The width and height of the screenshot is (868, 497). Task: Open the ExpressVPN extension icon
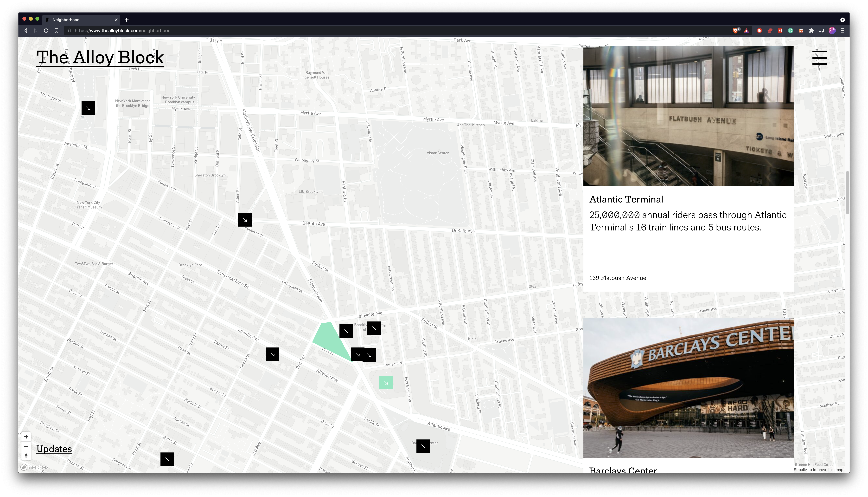pyautogui.click(x=770, y=30)
